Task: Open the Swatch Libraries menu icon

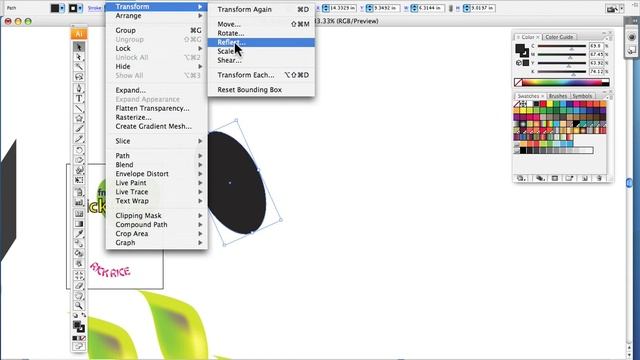Action: coord(521,178)
